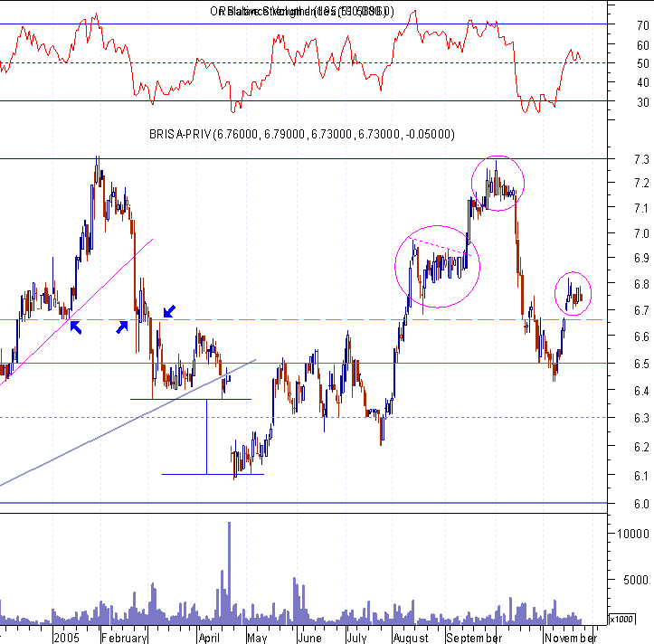Click the 7.2 price axis label
The width and height of the screenshot is (654, 644).
tap(641, 183)
